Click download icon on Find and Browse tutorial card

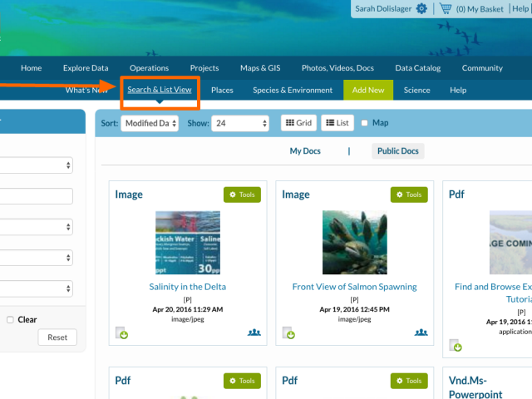(456, 345)
